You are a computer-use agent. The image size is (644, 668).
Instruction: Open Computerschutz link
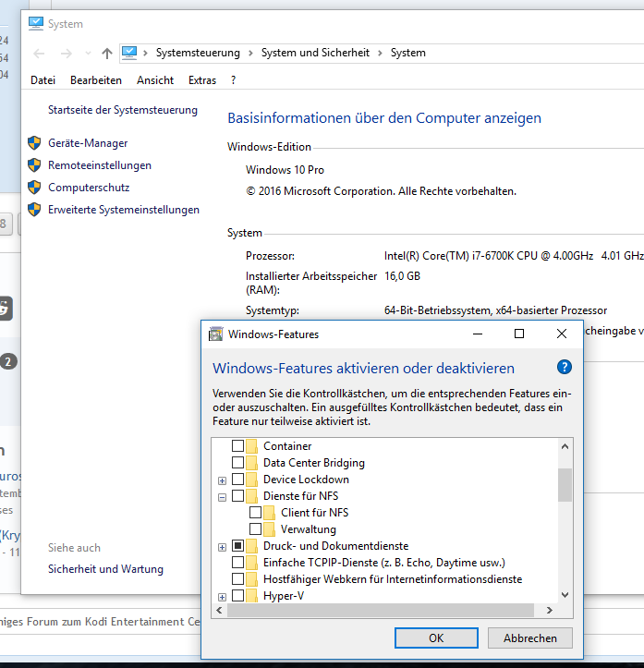89,188
